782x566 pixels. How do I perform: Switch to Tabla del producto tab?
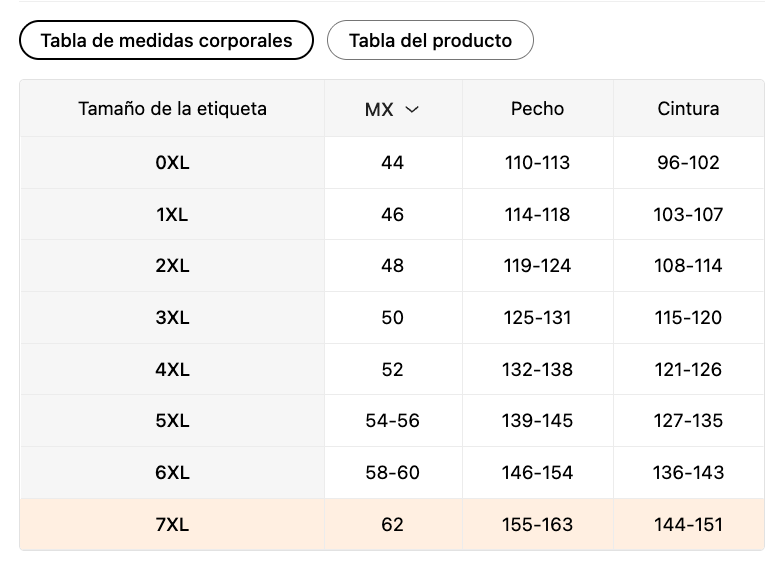coord(430,40)
